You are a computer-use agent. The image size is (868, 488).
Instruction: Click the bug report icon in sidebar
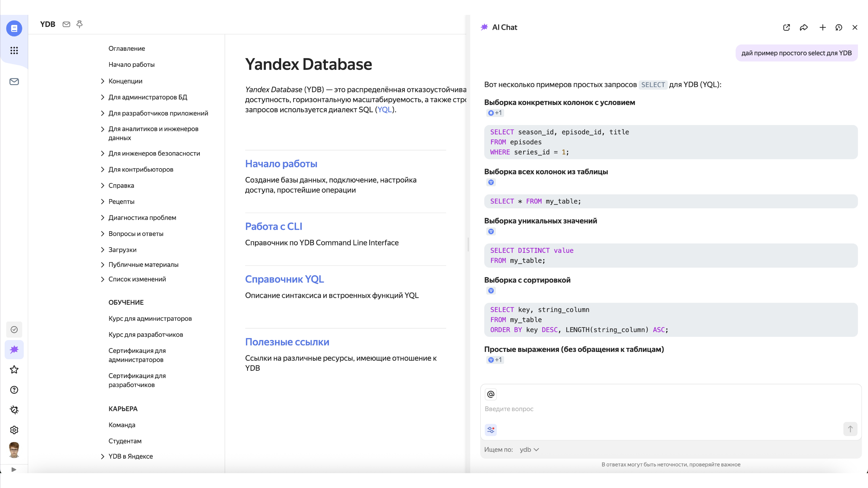[14, 410]
